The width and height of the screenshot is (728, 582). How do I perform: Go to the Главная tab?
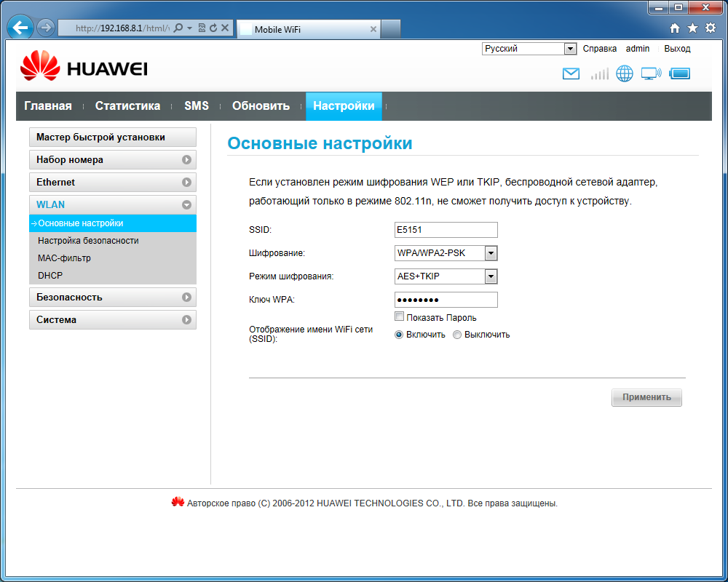48,105
